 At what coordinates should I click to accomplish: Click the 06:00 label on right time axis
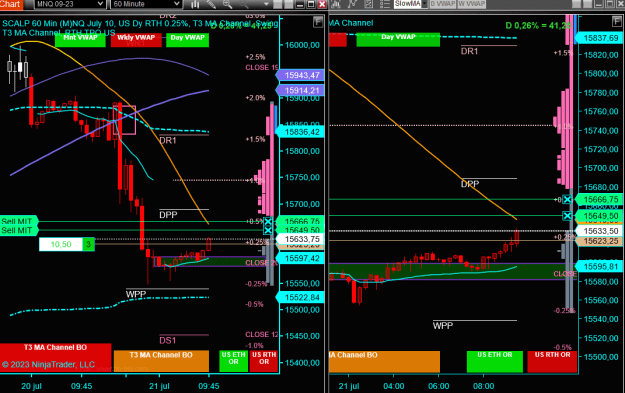point(438,386)
